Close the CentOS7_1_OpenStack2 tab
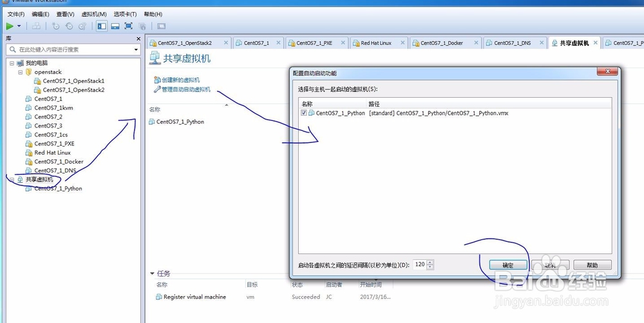644x323 pixels. (226, 42)
